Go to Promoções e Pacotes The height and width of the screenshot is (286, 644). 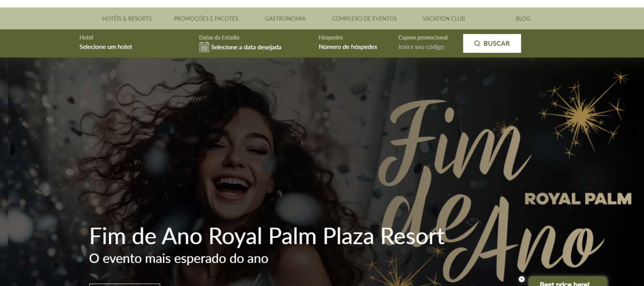tap(206, 19)
